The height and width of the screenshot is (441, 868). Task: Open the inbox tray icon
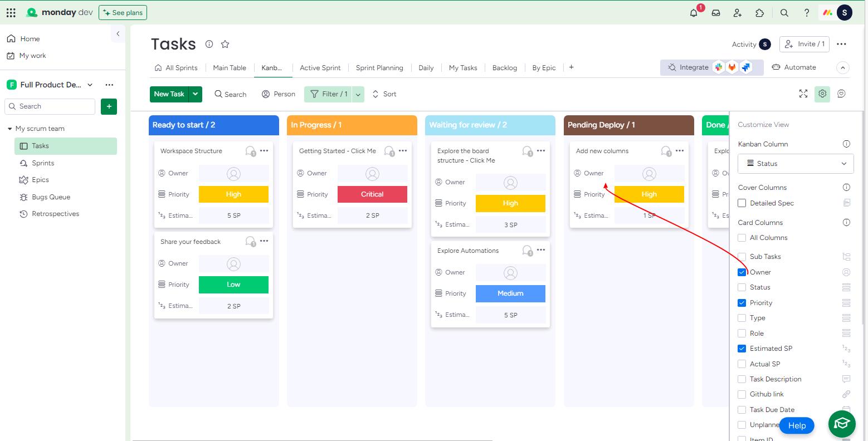coord(716,13)
